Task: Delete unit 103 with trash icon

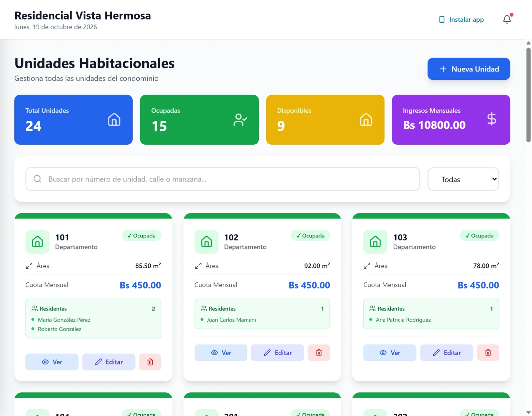Action: click(x=488, y=352)
